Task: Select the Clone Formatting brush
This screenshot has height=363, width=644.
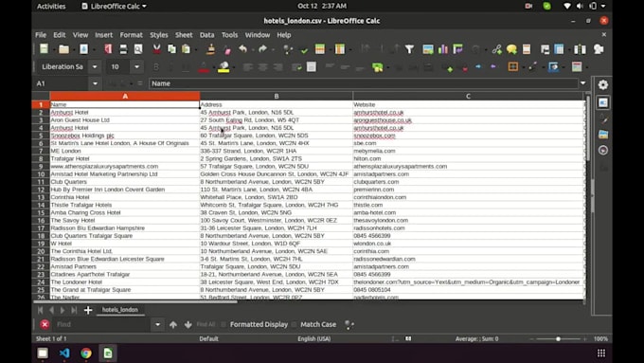Action: (210, 49)
